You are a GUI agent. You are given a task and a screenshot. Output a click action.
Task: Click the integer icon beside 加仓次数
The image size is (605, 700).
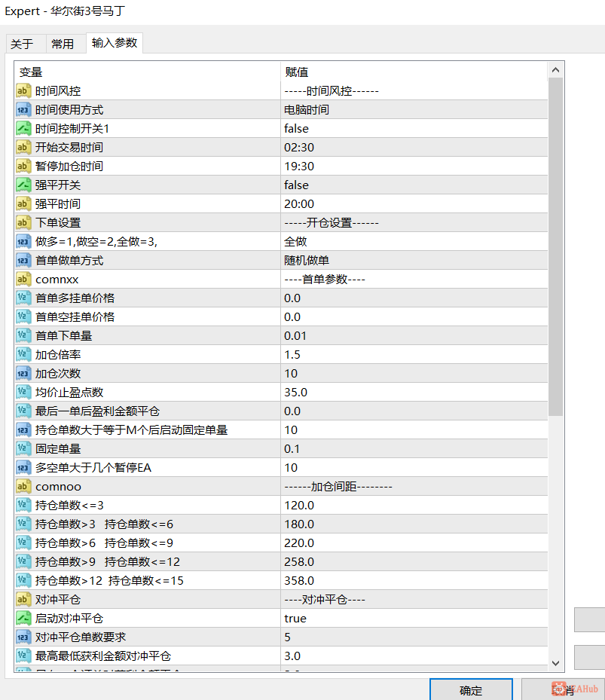click(x=23, y=373)
